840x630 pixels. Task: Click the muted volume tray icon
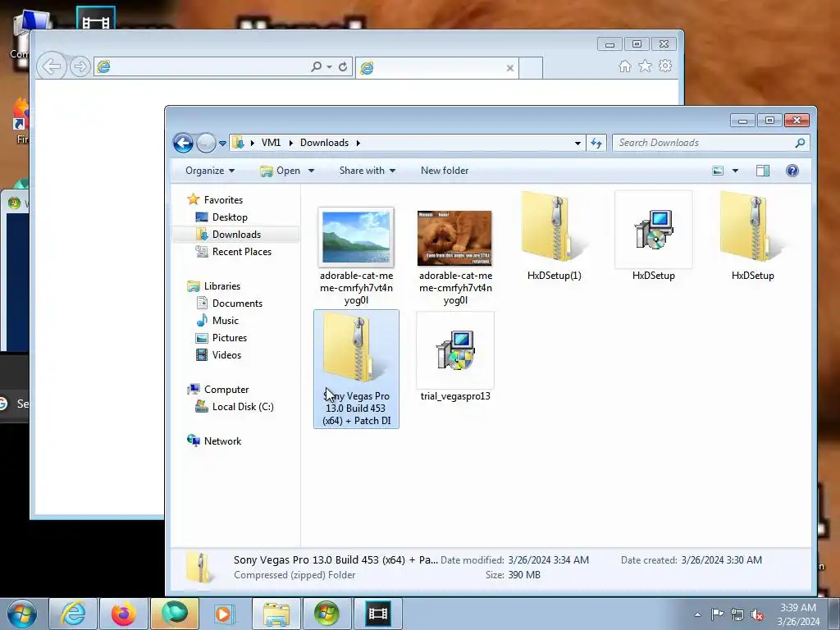pos(757,614)
